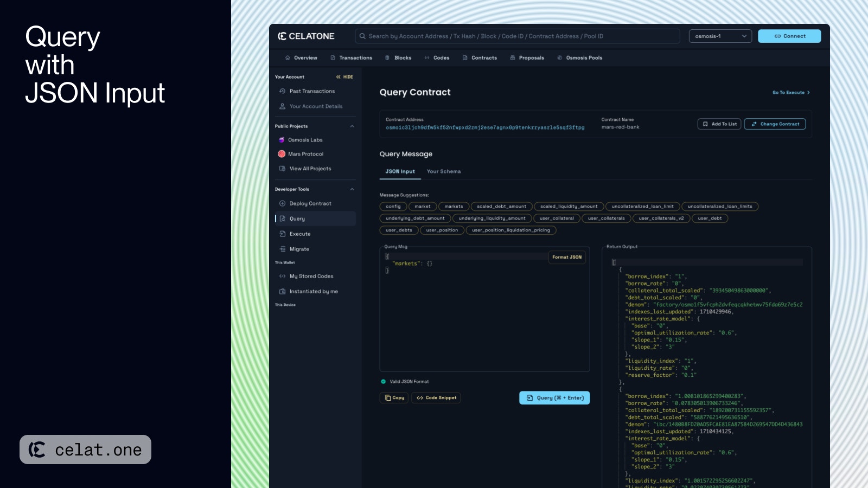Click into the search address input field

518,36
